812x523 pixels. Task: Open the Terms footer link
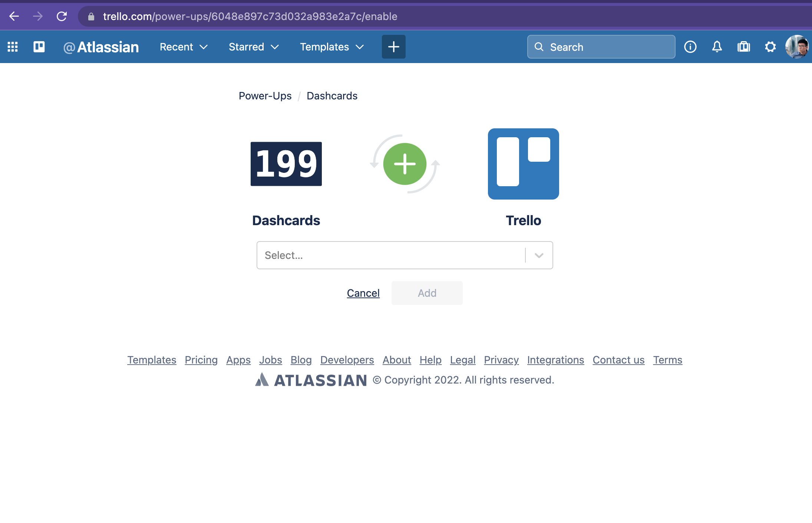667,360
